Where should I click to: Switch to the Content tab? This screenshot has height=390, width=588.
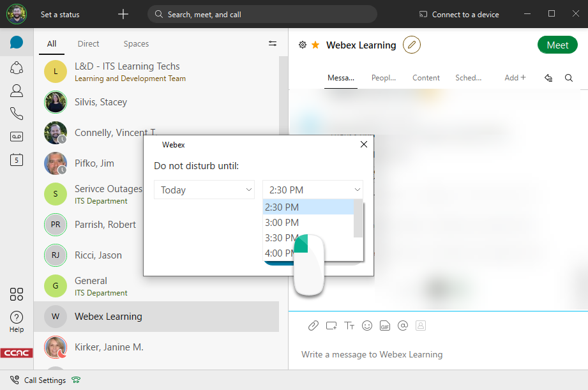[426, 77]
